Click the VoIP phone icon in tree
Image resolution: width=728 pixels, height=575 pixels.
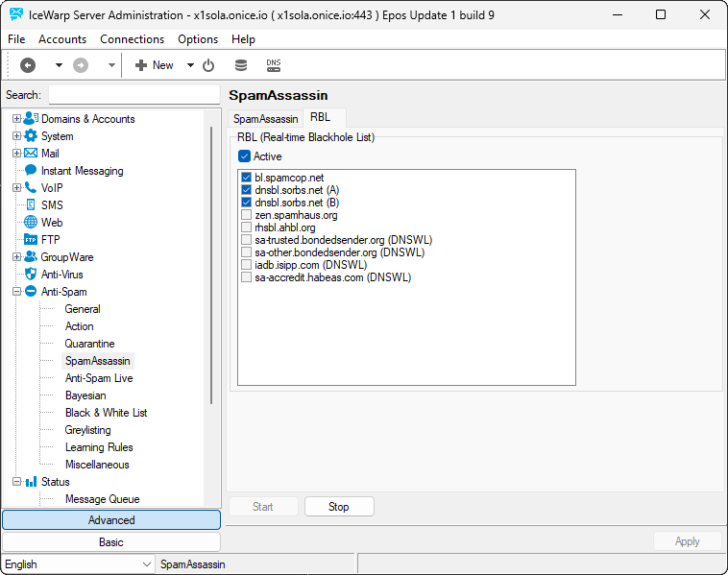(31, 187)
